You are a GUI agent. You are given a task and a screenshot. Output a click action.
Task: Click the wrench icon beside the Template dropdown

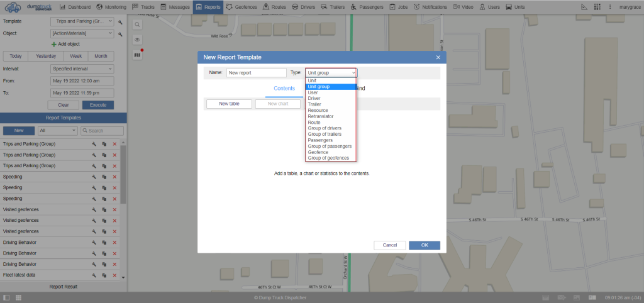(x=119, y=21)
